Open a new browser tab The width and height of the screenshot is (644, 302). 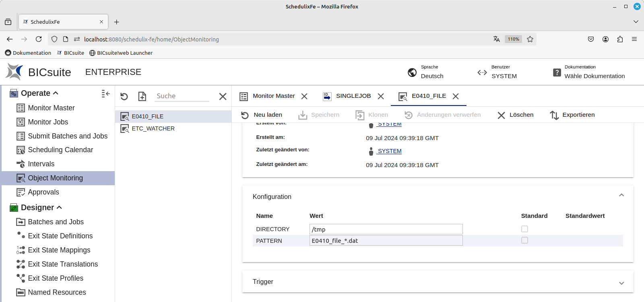click(116, 22)
